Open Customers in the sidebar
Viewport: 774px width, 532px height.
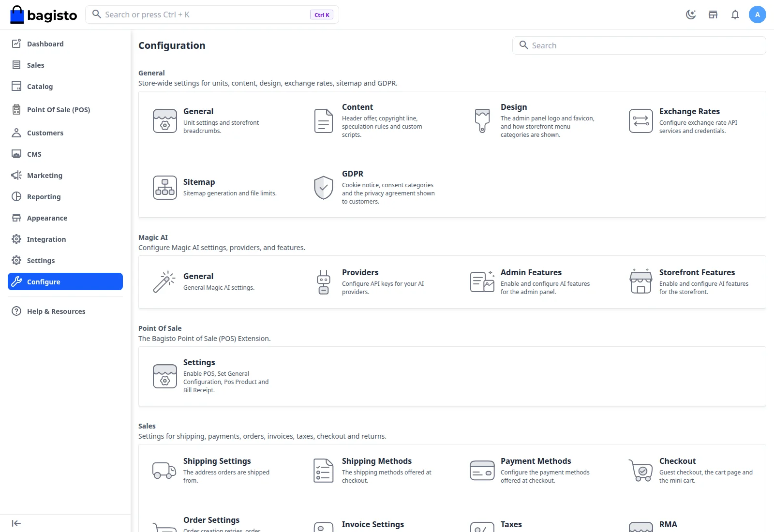[65, 133]
